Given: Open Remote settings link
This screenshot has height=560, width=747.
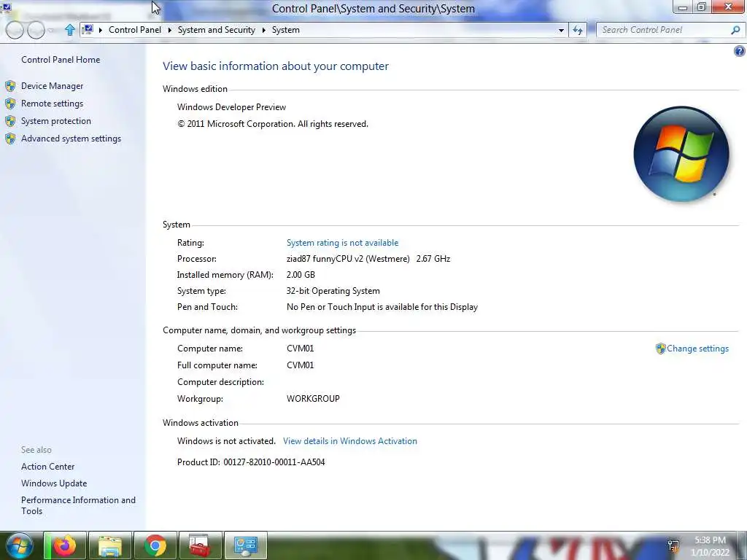Looking at the screenshot, I should click(52, 104).
